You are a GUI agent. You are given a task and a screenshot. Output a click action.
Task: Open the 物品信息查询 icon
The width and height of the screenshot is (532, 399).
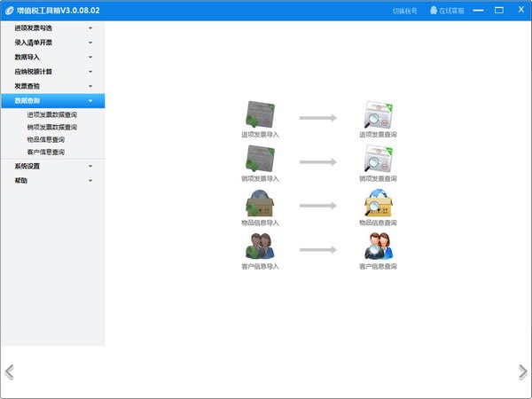coord(378,203)
